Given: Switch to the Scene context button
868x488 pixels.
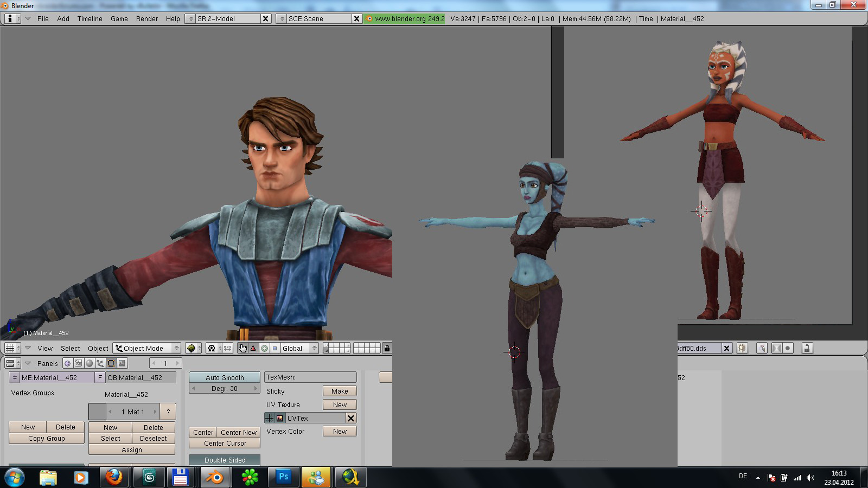Looking at the screenshot, I should 122,363.
